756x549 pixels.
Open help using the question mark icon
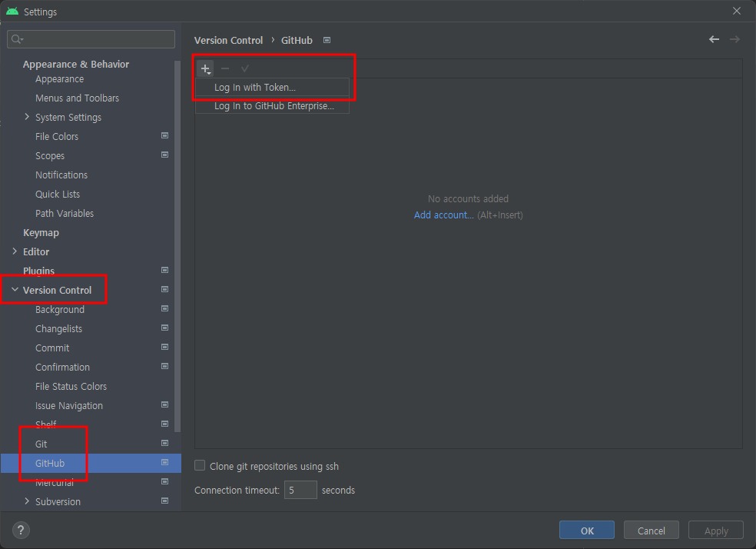click(20, 530)
